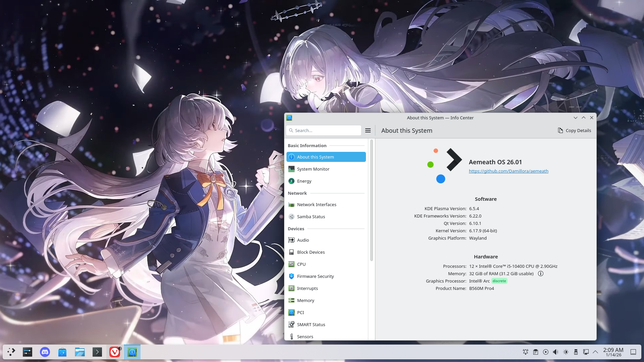This screenshot has height=362, width=644.
Task: Open the Energy page
Action: (x=326, y=181)
